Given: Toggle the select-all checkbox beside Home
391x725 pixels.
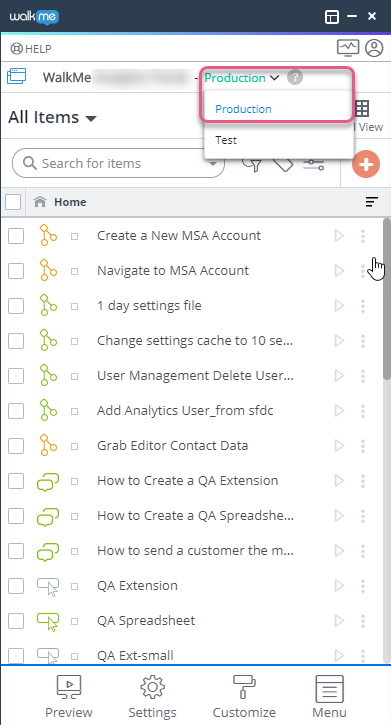Looking at the screenshot, I should click(x=13, y=202).
